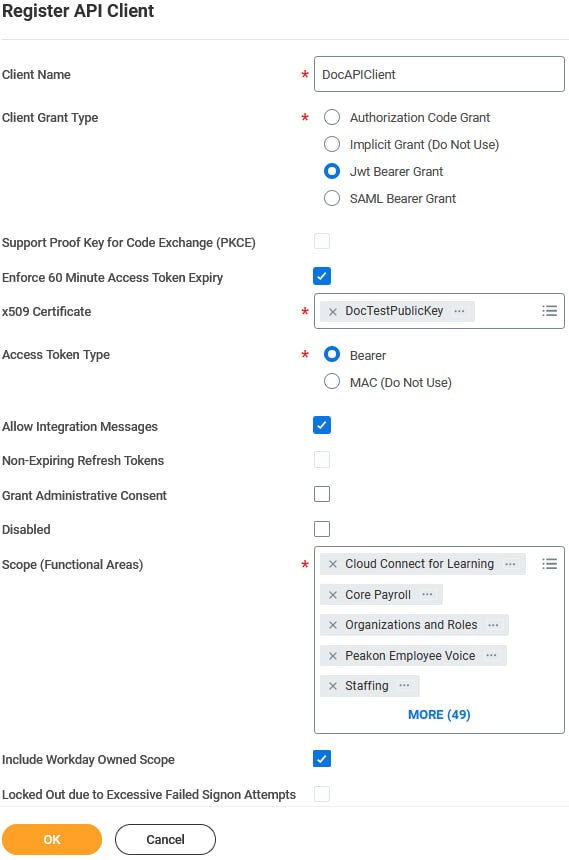Open related actions for DocTestPublicKey

click(459, 311)
